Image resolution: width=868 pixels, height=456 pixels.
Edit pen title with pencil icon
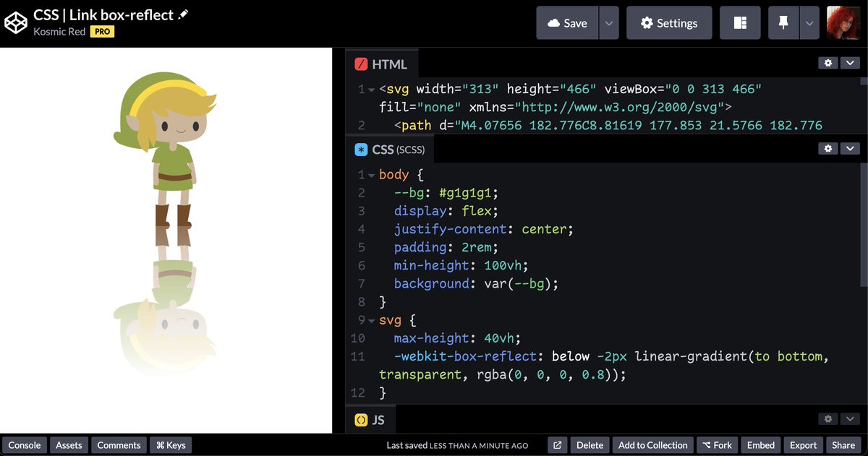click(184, 14)
